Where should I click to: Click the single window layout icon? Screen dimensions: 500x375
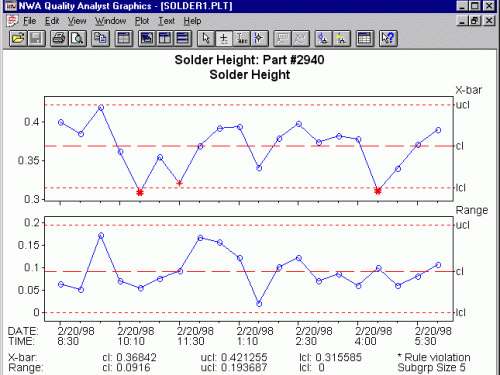pyautogui.click(x=124, y=38)
